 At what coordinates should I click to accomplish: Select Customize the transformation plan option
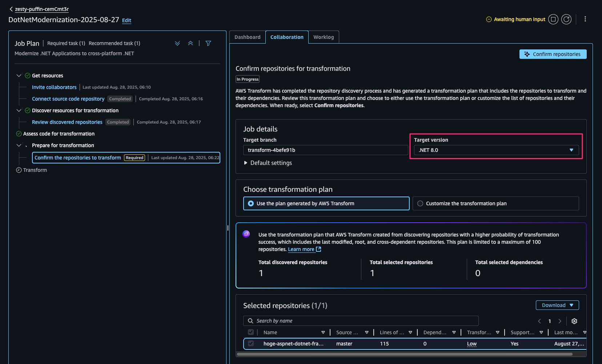pos(496,203)
